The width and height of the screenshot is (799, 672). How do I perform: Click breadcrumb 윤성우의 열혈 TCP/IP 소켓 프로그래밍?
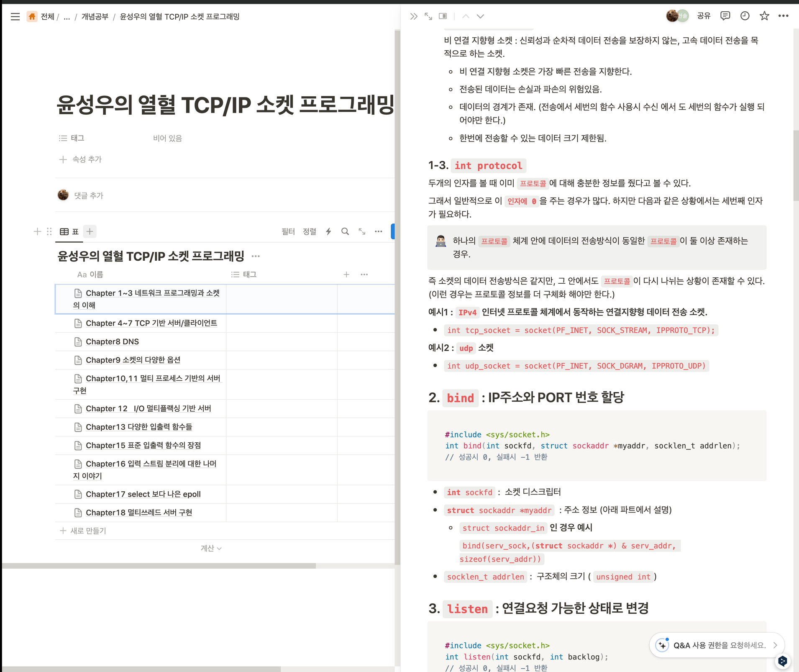point(179,17)
